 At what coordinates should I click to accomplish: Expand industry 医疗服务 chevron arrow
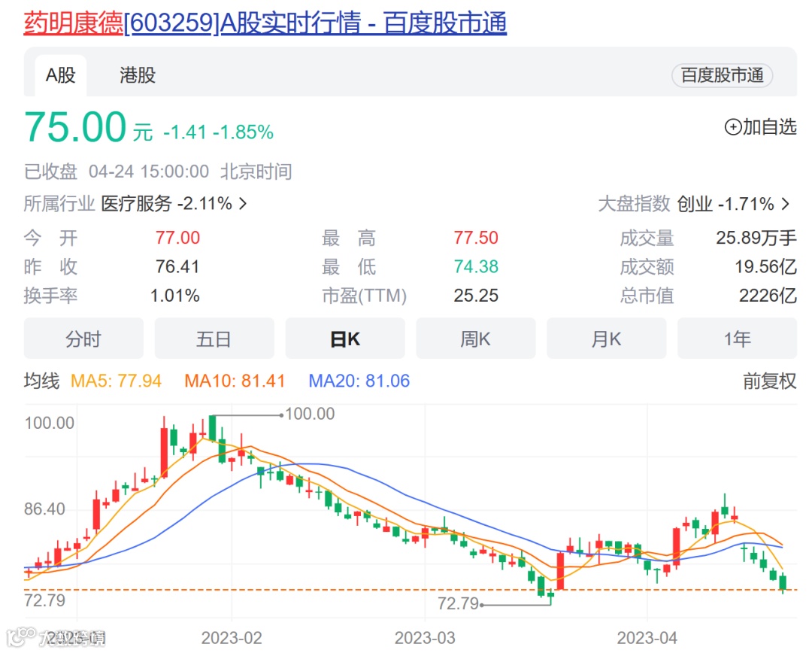tap(243, 204)
